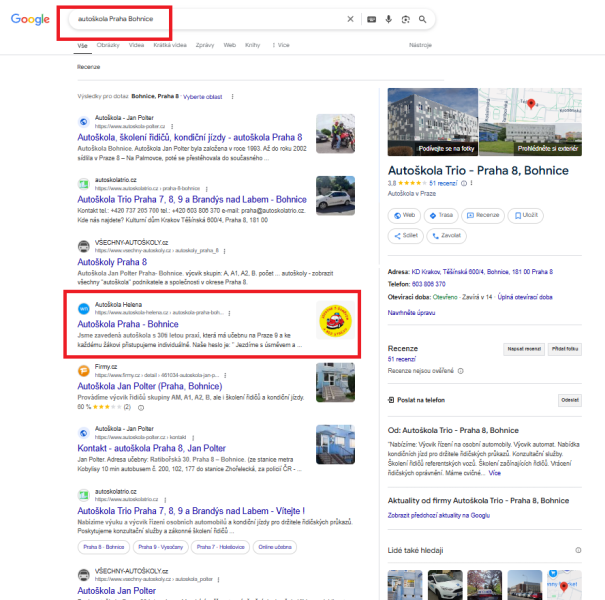
Task: Call business with Zavolat button
Action: pos(446,236)
